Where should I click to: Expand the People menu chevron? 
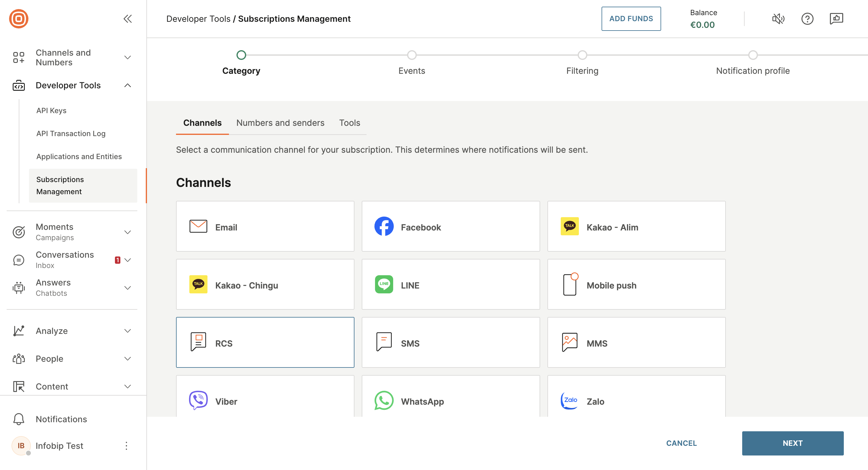tap(127, 358)
